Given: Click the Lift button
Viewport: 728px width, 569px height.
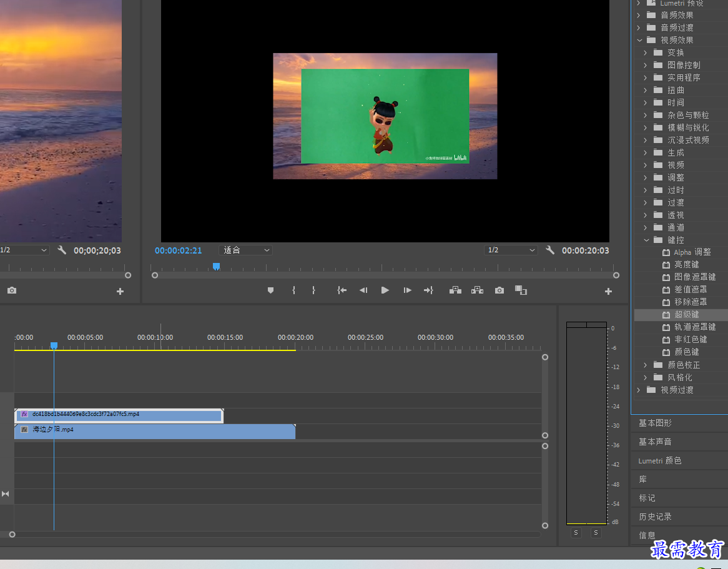Looking at the screenshot, I should 455,290.
